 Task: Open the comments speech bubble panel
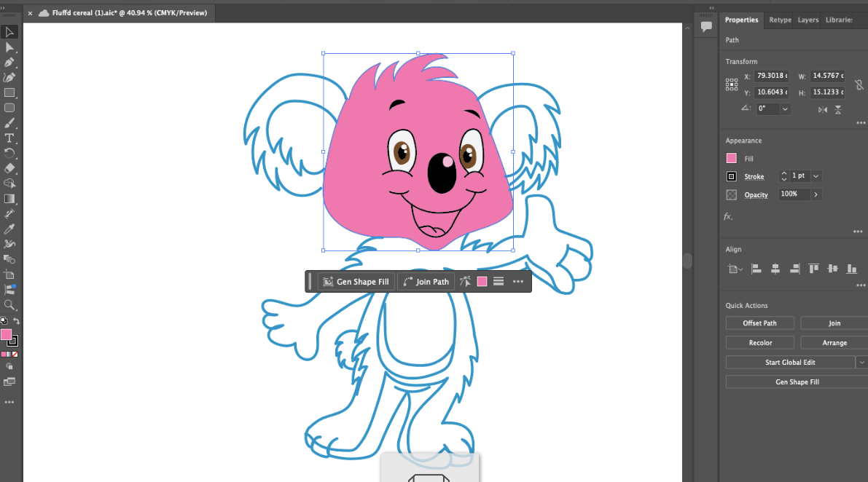click(x=706, y=26)
